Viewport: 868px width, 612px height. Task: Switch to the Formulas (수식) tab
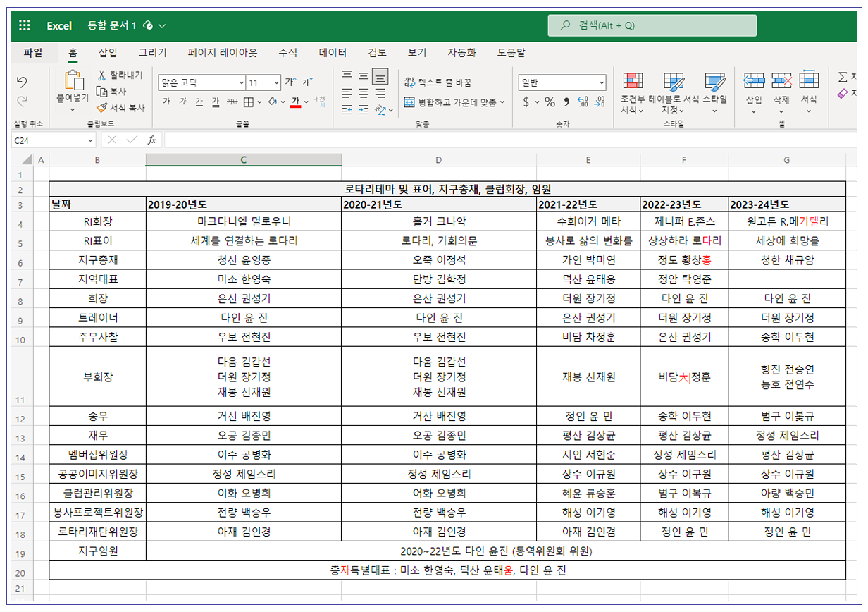(x=287, y=52)
